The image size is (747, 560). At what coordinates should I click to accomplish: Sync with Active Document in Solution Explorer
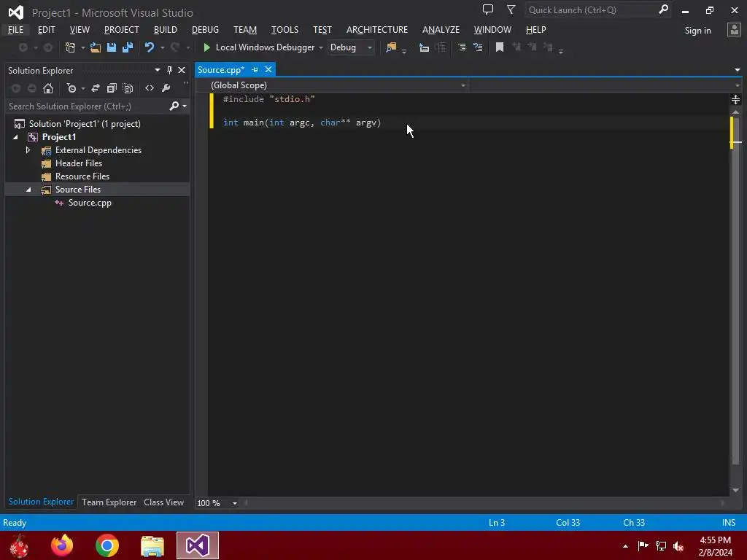pyautogui.click(x=96, y=88)
